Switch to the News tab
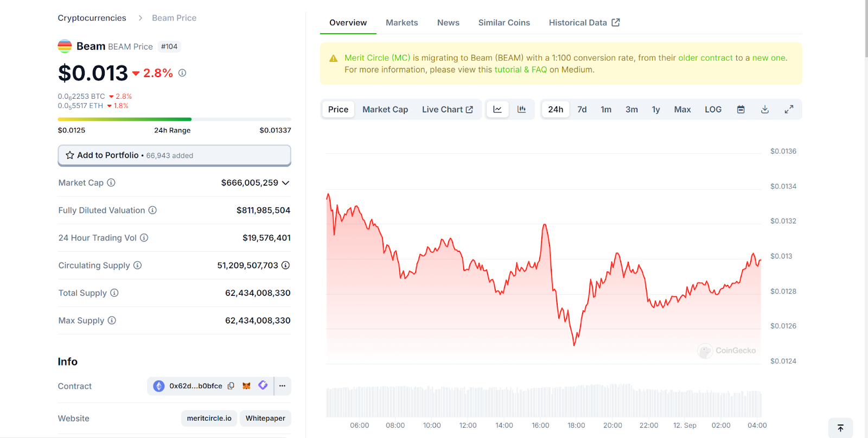Image resolution: width=868 pixels, height=438 pixels. (448, 23)
